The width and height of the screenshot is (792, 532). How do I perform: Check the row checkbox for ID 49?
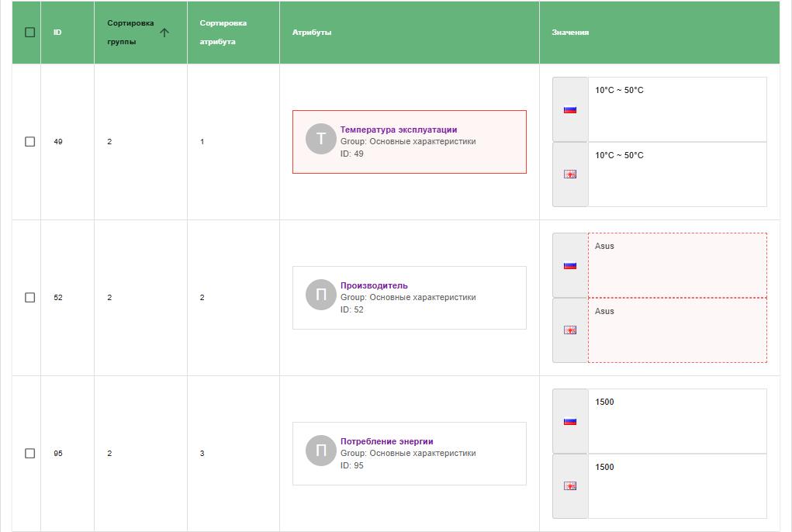point(30,142)
